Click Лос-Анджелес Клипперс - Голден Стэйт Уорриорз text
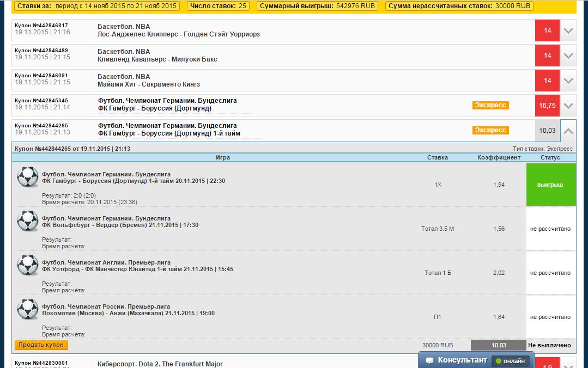Screen dimensions: 588x368 [x=179, y=34]
